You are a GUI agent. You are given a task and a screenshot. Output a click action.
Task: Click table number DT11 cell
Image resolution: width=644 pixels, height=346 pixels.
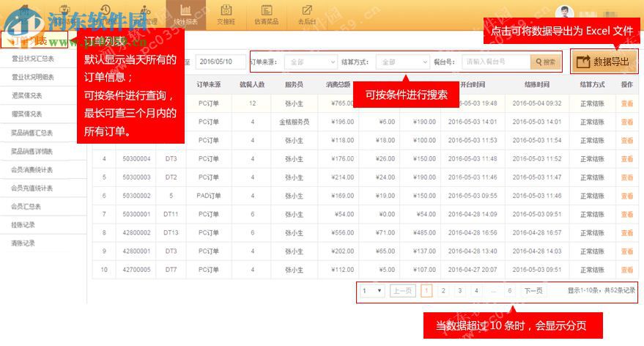coord(171,214)
